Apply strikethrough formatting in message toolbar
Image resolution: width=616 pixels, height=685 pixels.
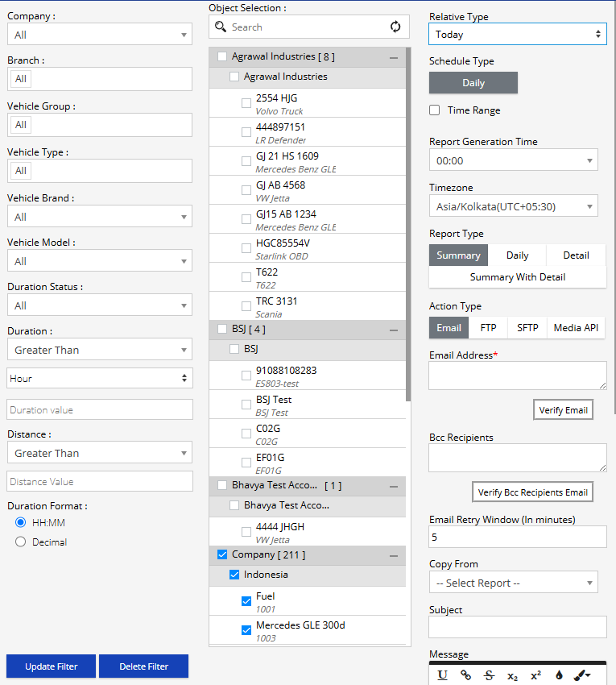click(489, 675)
